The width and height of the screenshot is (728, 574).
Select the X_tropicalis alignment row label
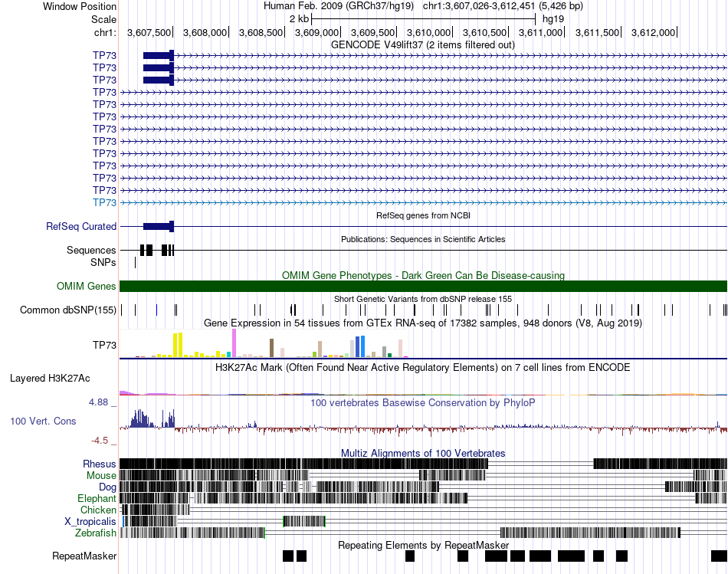coord(90,521)
